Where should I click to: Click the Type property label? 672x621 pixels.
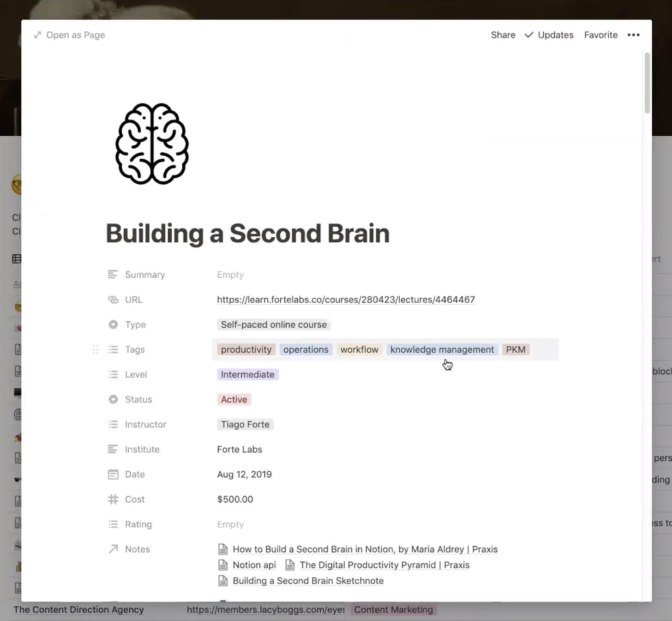[135, 325]
